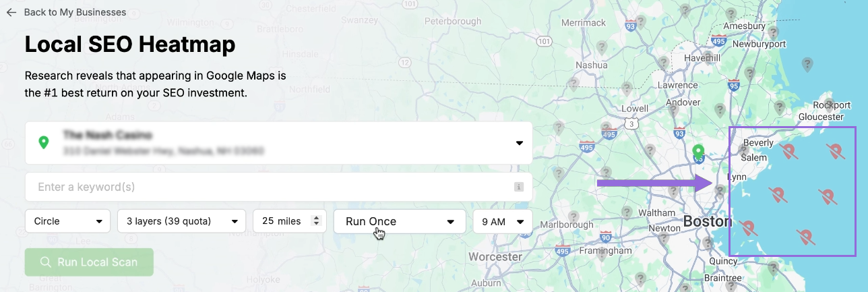The image size is (868, 292).
Task: Click the gray question pin east of Newburyport
Action: pos(807,65)
